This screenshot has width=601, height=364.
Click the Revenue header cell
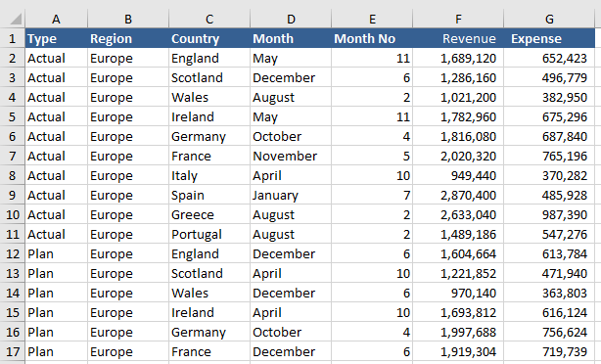tap(458, 38)
